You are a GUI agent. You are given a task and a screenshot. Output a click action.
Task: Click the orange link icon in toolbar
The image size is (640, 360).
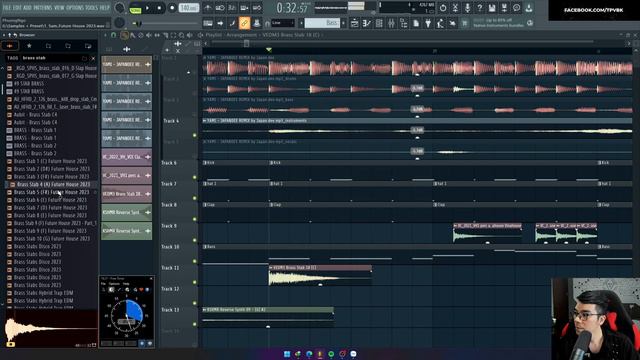coord(244,23)
